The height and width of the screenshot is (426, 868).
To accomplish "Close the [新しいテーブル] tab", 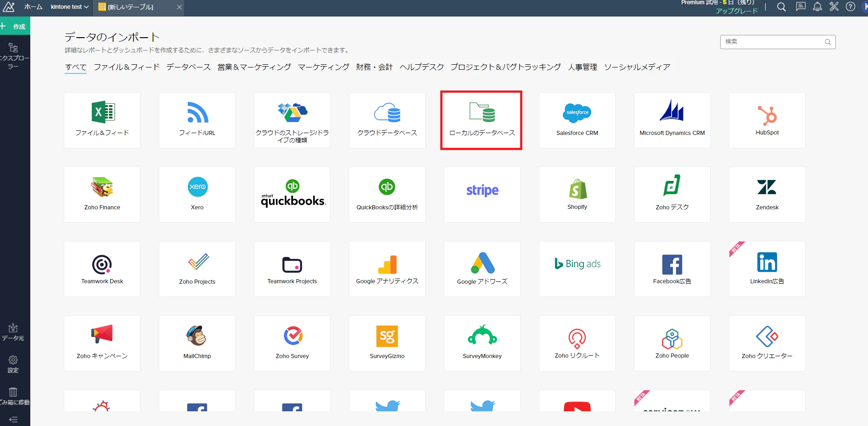I will [179, 7].
